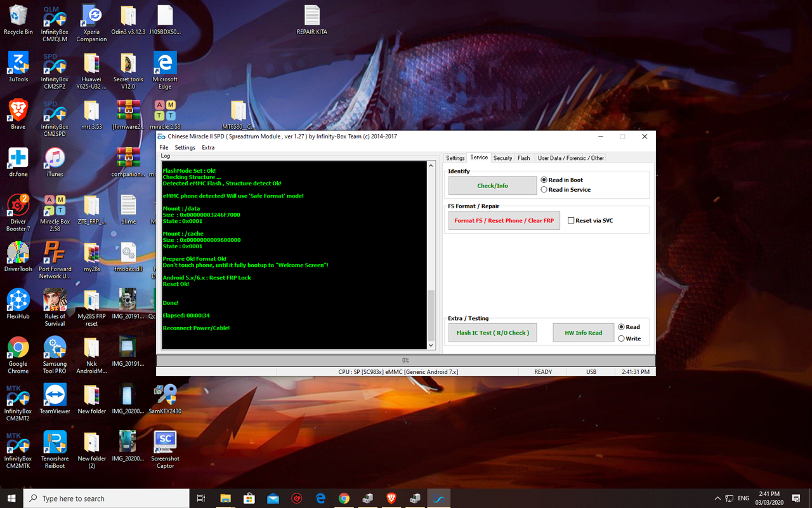Launch SamKEY2430 desktop shortcut
The image size is (812, 508).
point(165,398)
